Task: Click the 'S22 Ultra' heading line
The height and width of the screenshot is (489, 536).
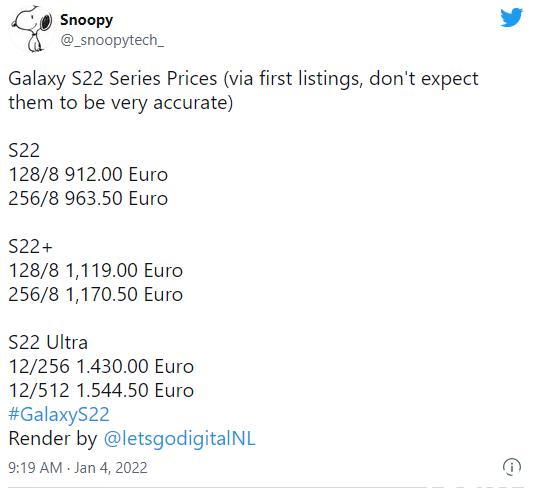Action: coord(48,342)
